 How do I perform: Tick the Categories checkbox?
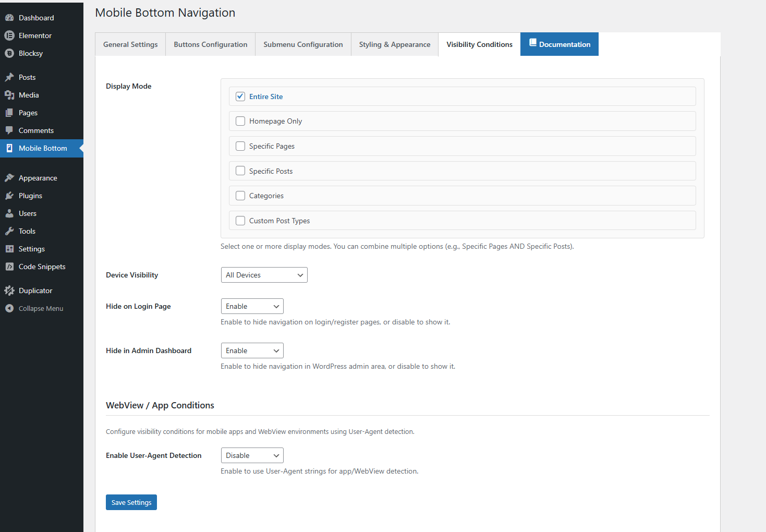(240, 196)
